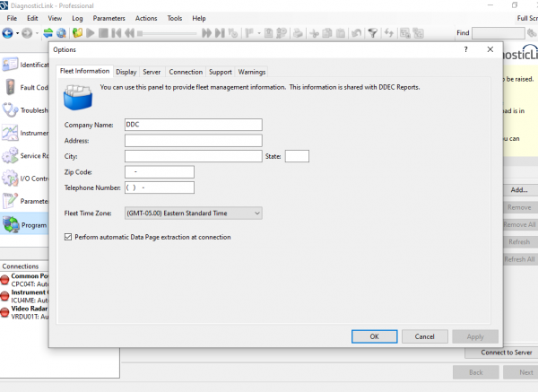Select the Fleet Information tab
The image size is (538, 392).
pos(85,71)
